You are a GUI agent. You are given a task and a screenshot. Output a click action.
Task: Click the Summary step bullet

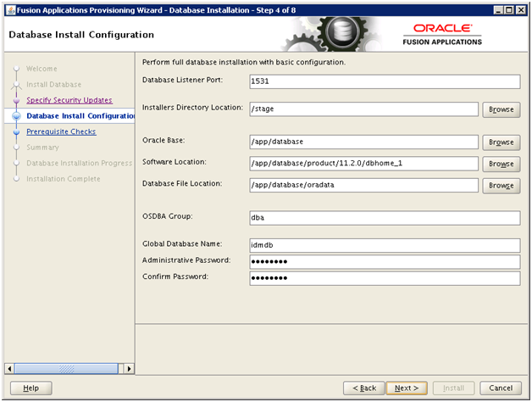click(16, 148)
